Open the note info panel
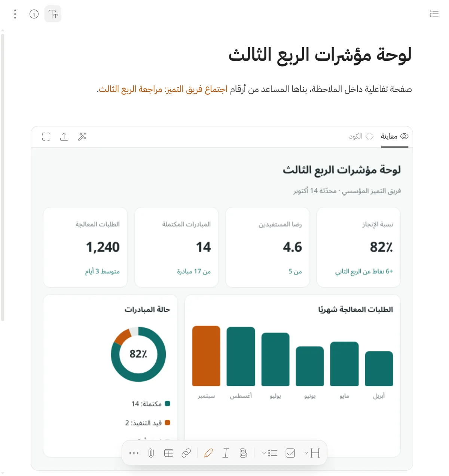 [x=34, y=14]
